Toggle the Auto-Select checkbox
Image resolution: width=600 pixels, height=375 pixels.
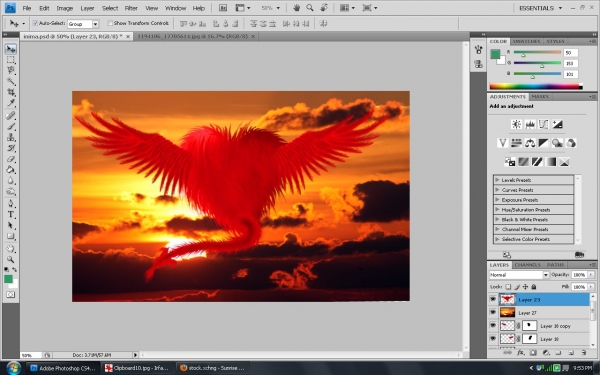36,23
